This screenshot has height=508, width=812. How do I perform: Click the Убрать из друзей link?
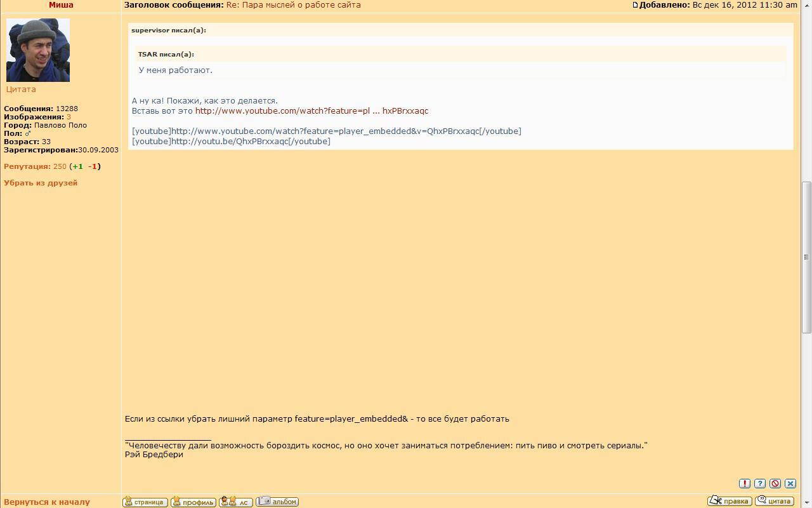tap(41, 183)
